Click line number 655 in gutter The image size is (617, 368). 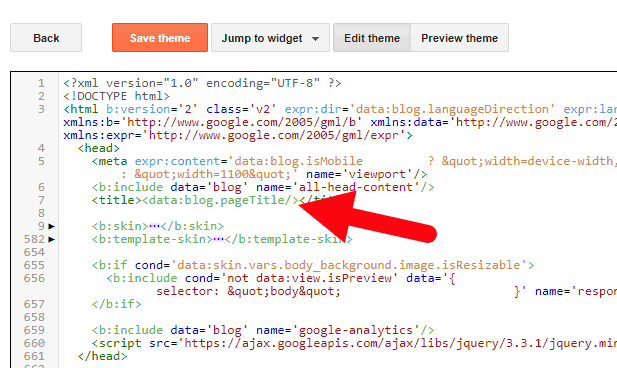pos(34,265)
